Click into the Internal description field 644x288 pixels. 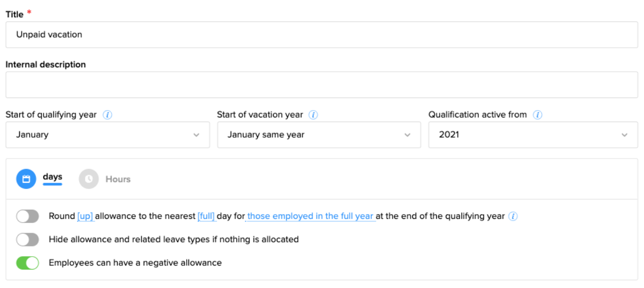[321, 85]
